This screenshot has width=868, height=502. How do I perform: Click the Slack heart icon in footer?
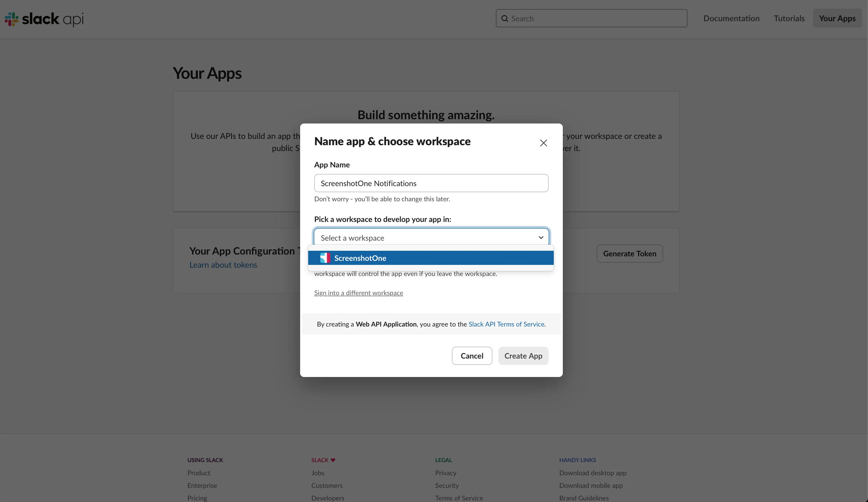click(x=333, y=460)
